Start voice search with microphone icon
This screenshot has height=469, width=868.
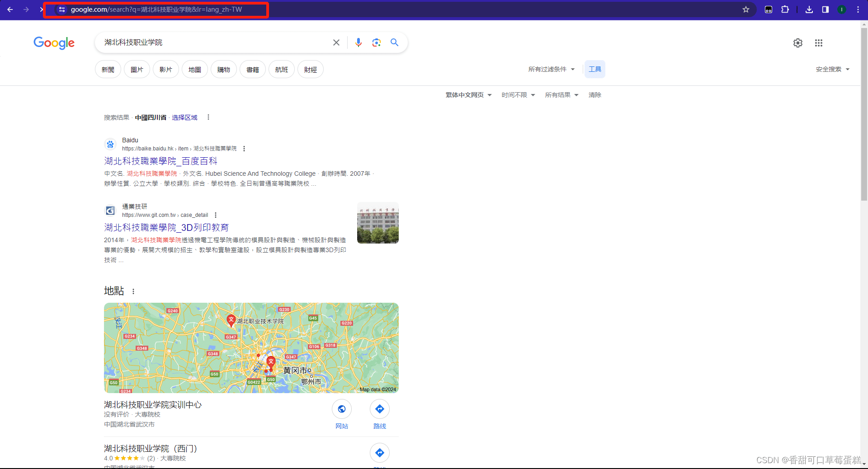(x=359, y=42)
